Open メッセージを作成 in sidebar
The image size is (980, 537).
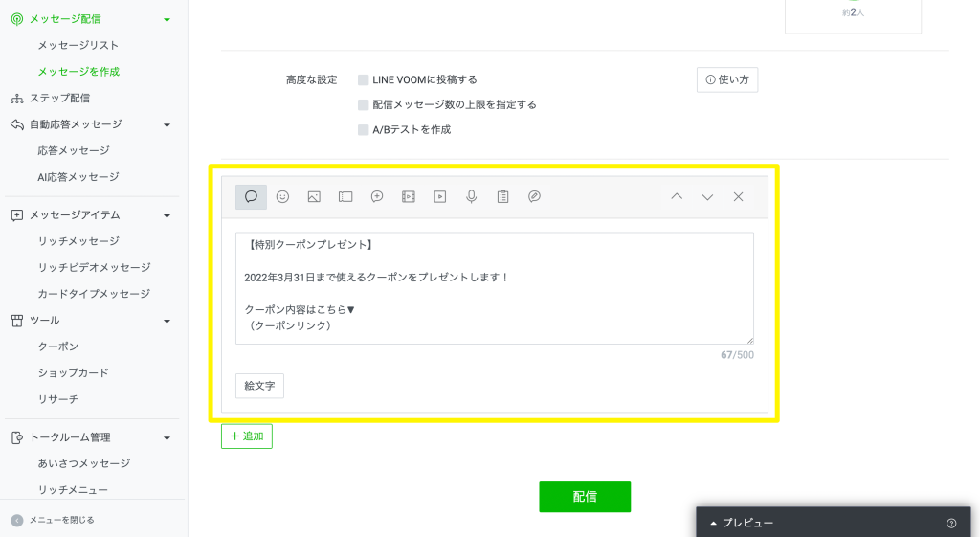click(x=78, y=72)
